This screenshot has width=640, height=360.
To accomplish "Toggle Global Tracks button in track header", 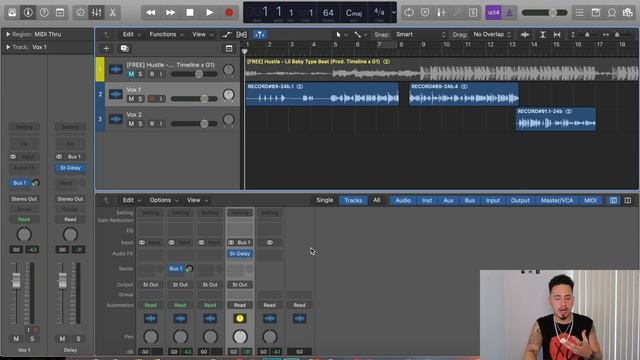I will (229, 49).
